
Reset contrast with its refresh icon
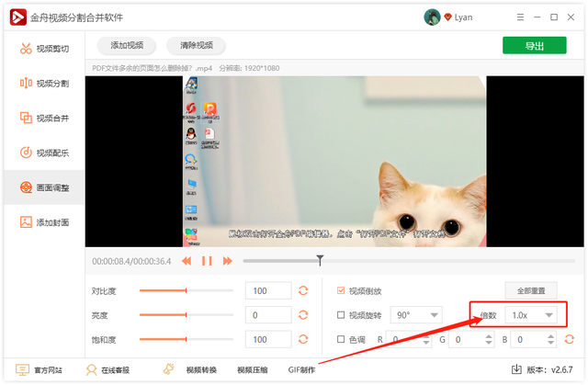303,290
